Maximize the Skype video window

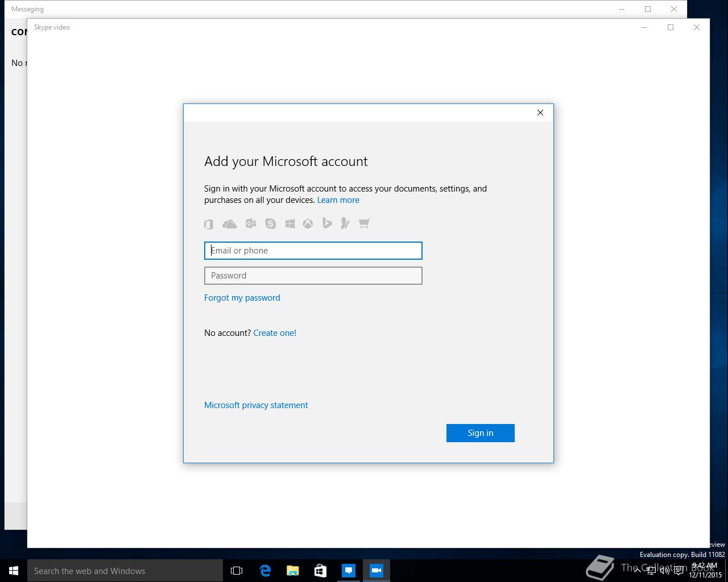(671, 27)
